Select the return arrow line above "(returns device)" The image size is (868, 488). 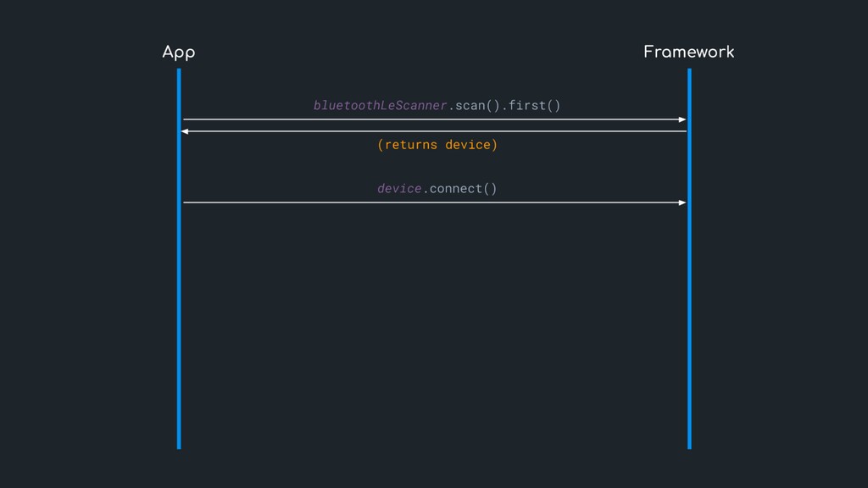click(432, 131)
